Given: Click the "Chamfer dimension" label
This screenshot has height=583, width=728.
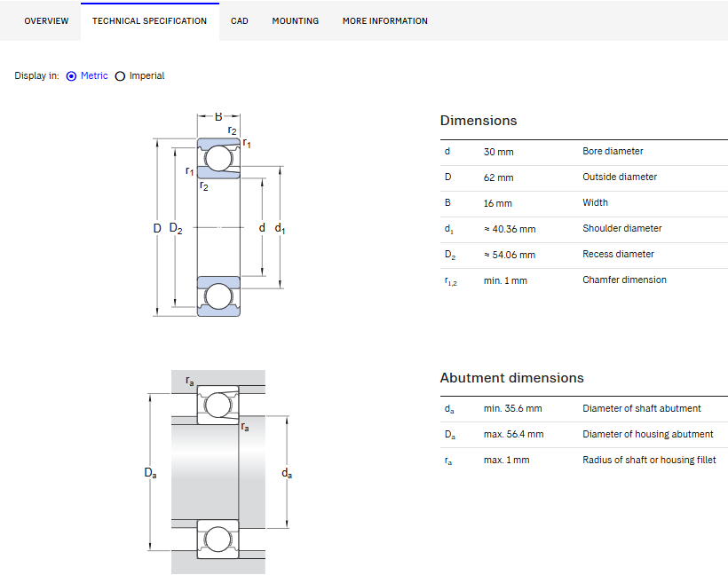Looking at the screenshot, I should tap(624, 280).
